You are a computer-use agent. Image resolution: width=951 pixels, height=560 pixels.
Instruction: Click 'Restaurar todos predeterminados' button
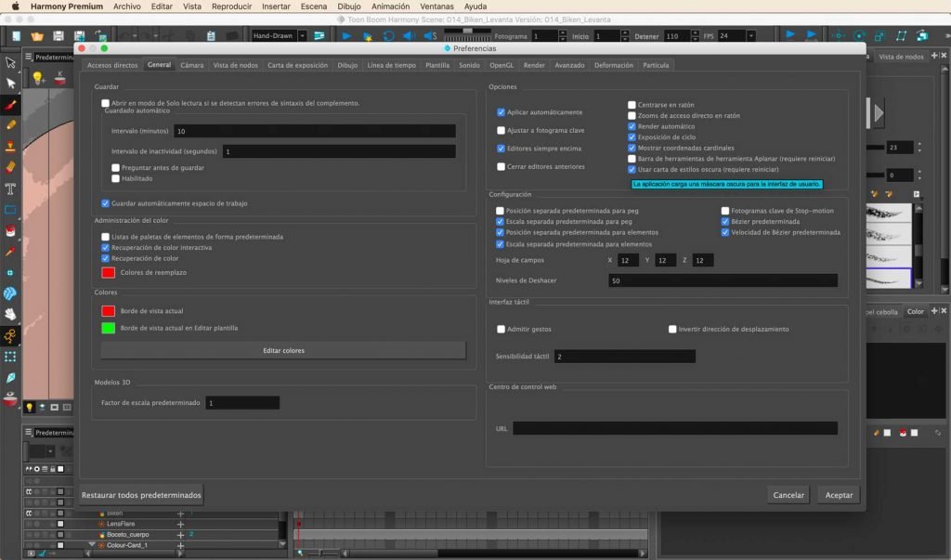141,495
